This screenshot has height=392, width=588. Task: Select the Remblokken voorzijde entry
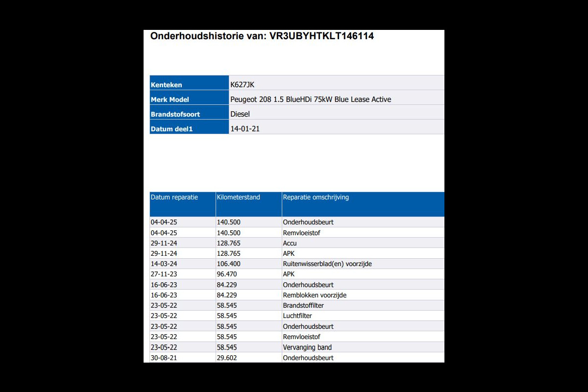click(315, 295)
